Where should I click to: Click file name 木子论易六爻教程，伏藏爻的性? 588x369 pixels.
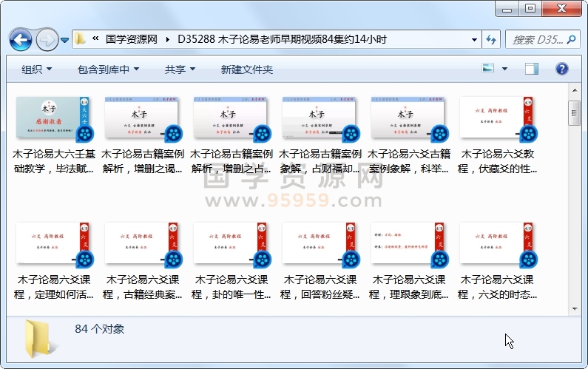pyautogui.click(x=497, y=161)
